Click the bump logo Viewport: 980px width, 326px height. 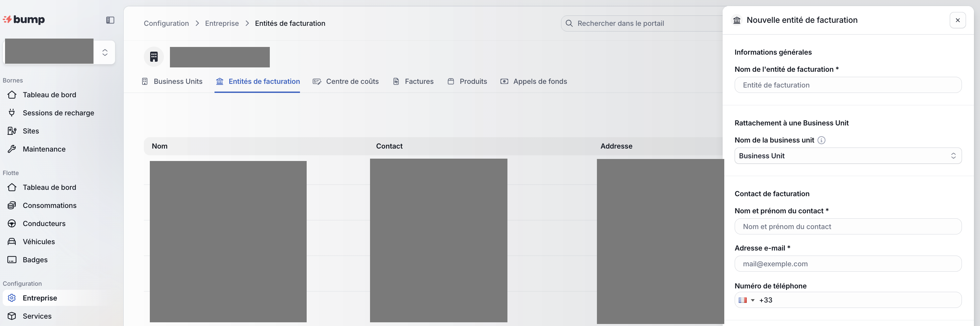(x=24, y=19)
